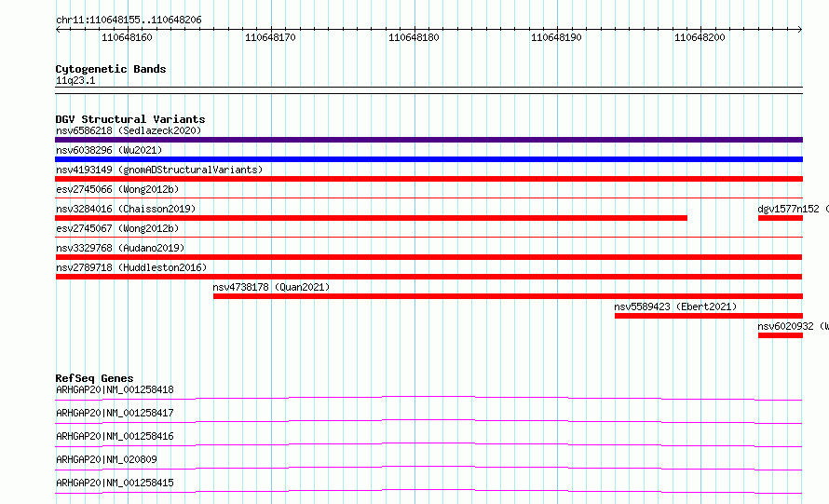Open ARHGAP20|NM_020809 transcript

coord(106,459)
